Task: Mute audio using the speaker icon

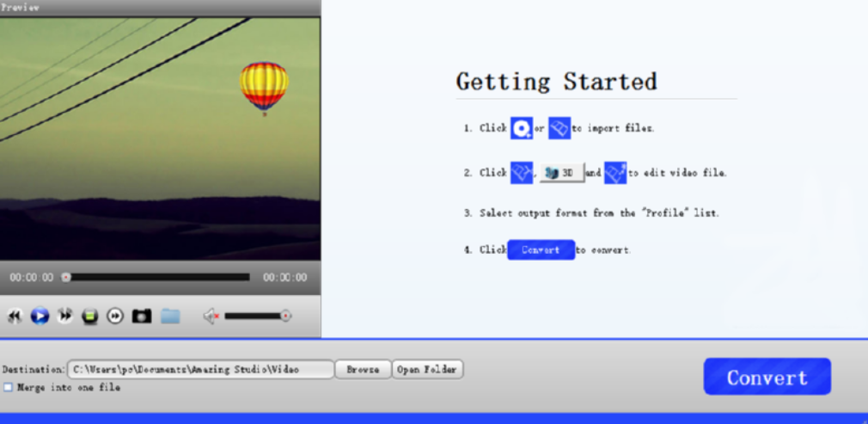Action: 211,316
